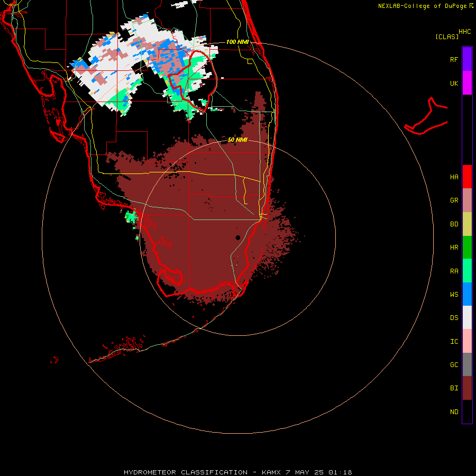Click the UK magenta legend swatch
Image resolution: width=476 pixels, height=476 pixels.
(467, 83)
